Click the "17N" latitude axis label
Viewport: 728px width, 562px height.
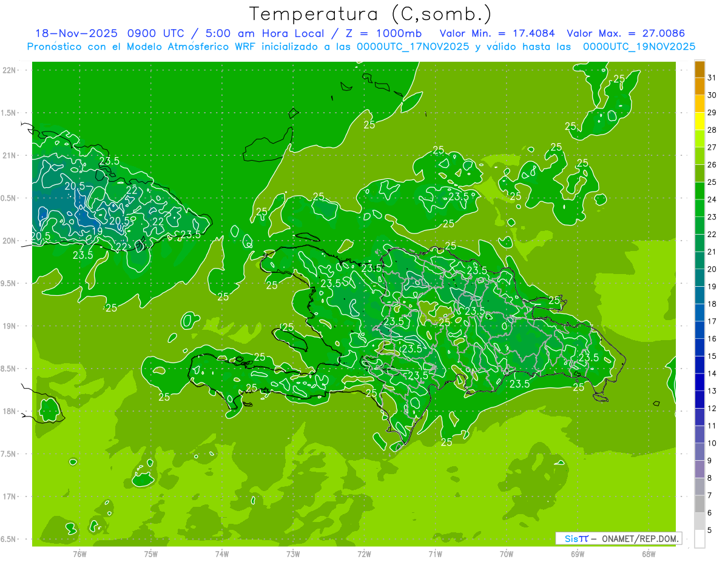tap(8, 497)
